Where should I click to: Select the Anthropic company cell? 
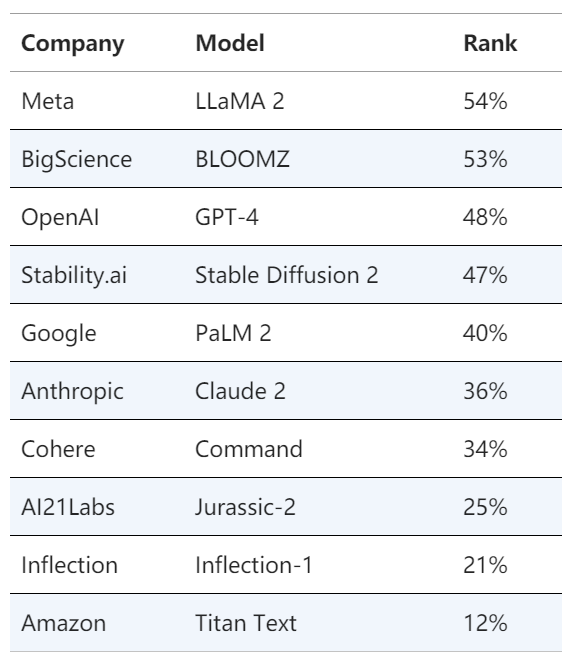coord(72,392)
